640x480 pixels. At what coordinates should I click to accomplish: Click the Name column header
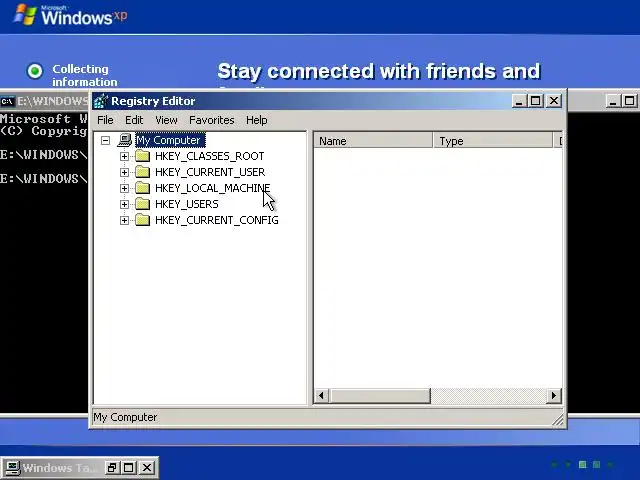373,141
